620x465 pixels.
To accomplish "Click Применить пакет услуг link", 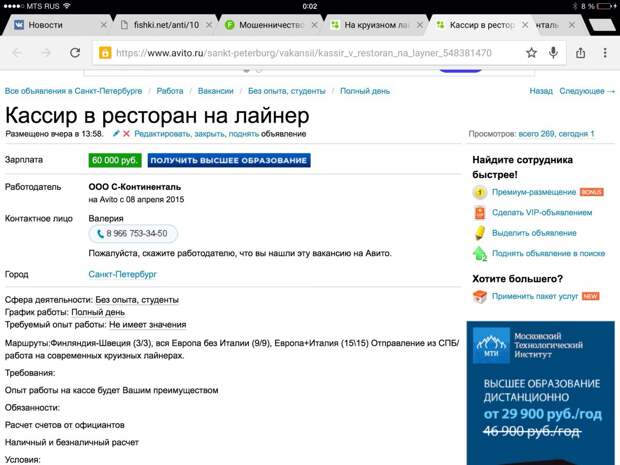I will [x=535, y=296].
